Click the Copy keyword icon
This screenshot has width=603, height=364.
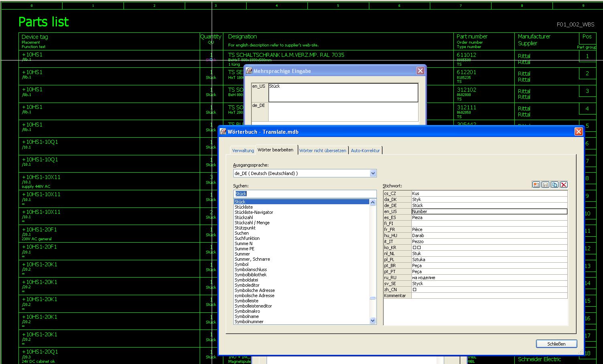tap(554, 185)
